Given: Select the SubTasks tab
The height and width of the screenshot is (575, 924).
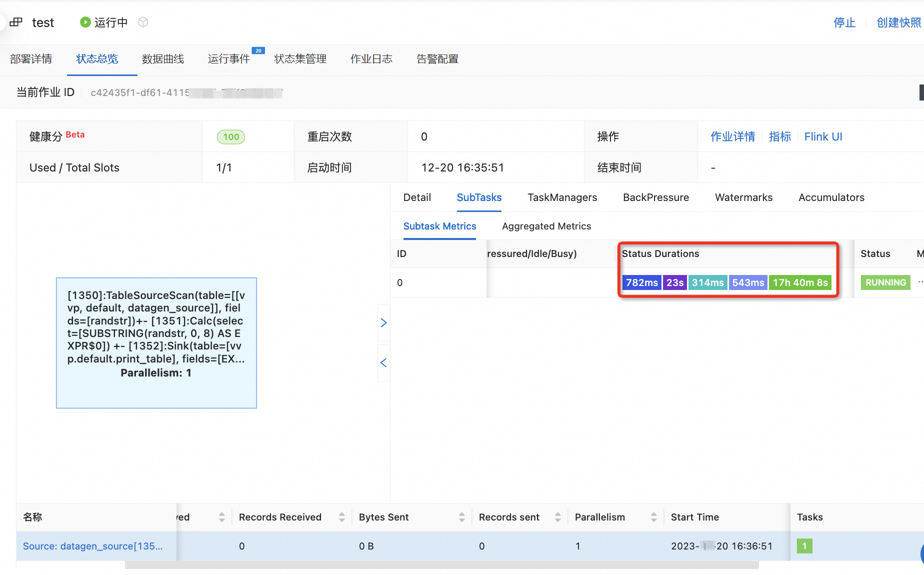Looking at the screenshot, I should tap(479, 197).
